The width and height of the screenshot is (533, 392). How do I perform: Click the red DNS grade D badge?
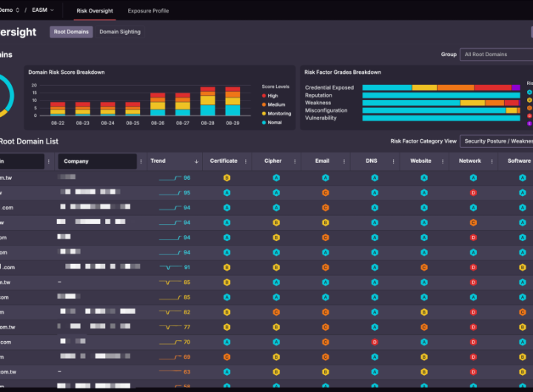[x=375, y=342]
